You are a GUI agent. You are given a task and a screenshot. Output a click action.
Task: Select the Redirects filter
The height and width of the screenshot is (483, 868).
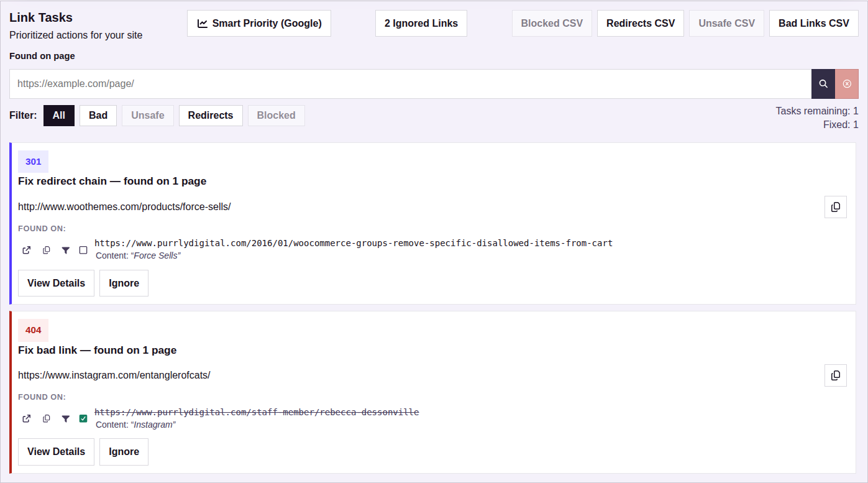pyautogui.click(x=211, y=116)
